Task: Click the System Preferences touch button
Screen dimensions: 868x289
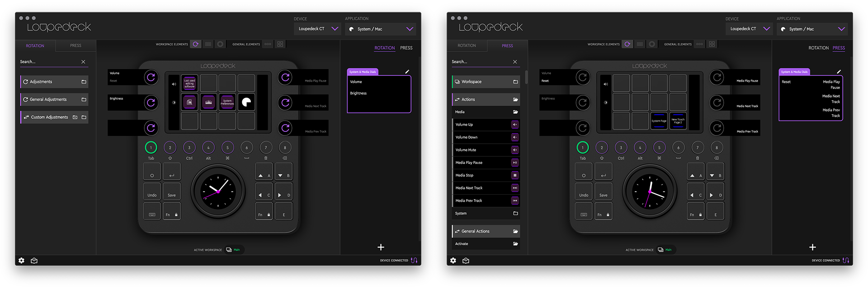Action: point(227,102)
